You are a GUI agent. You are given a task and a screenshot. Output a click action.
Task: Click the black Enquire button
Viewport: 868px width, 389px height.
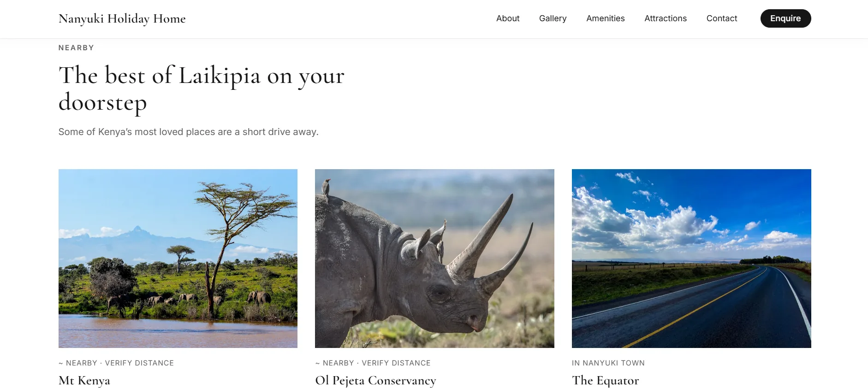pyautogui.click(x=785, y=18)
